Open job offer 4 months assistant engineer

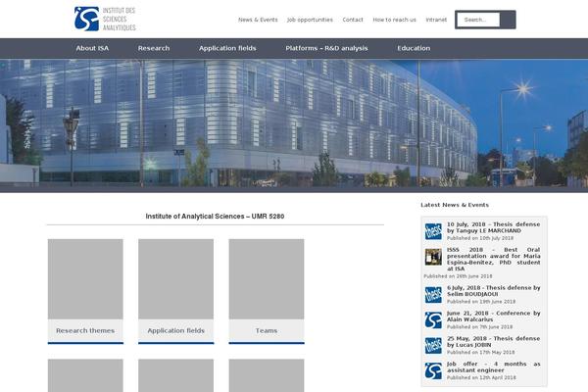pyautogui.click(x=494, y=367)
